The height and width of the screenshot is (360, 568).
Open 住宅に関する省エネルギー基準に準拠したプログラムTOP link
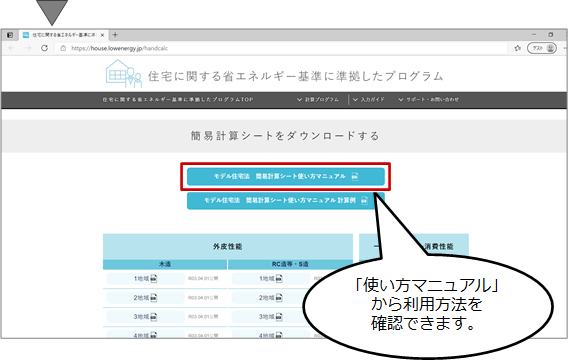(178, 99)
